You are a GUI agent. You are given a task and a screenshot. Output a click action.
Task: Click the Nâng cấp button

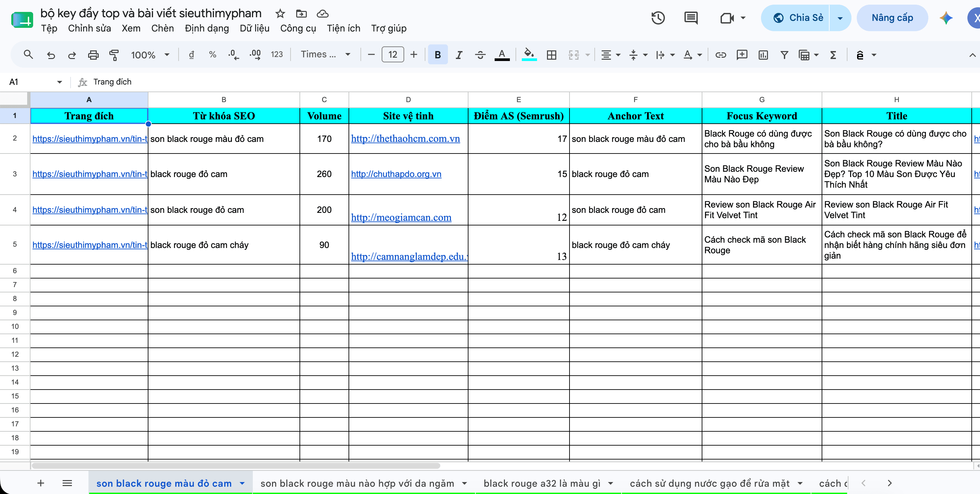point(892,18)
